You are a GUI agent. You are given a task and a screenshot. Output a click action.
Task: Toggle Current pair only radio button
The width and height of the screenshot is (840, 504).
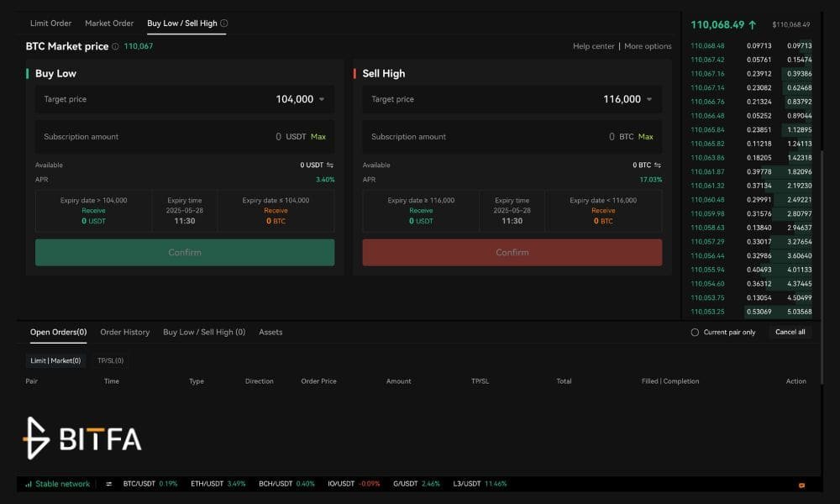(695, 332)
